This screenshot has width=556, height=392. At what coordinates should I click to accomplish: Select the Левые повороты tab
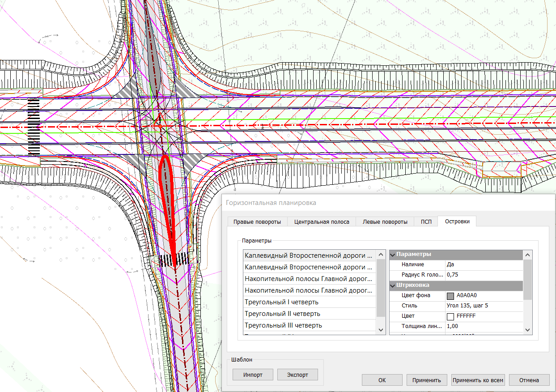[x=385, y=222]
